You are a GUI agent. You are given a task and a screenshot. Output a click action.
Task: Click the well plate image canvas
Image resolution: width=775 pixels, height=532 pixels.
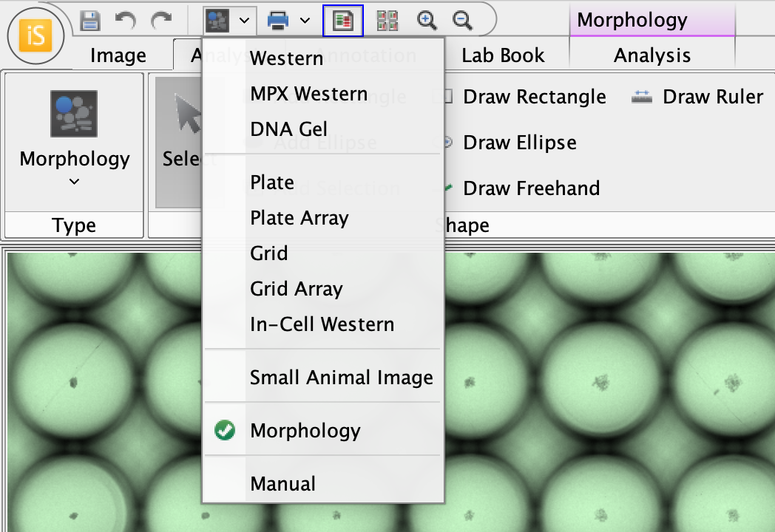[x=610, y=392]
